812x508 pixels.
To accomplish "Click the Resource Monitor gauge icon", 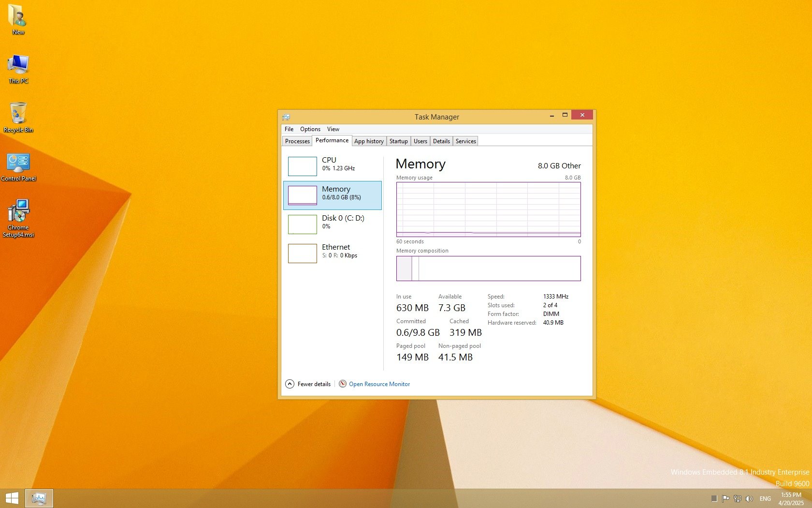I will tap(343, 384).
